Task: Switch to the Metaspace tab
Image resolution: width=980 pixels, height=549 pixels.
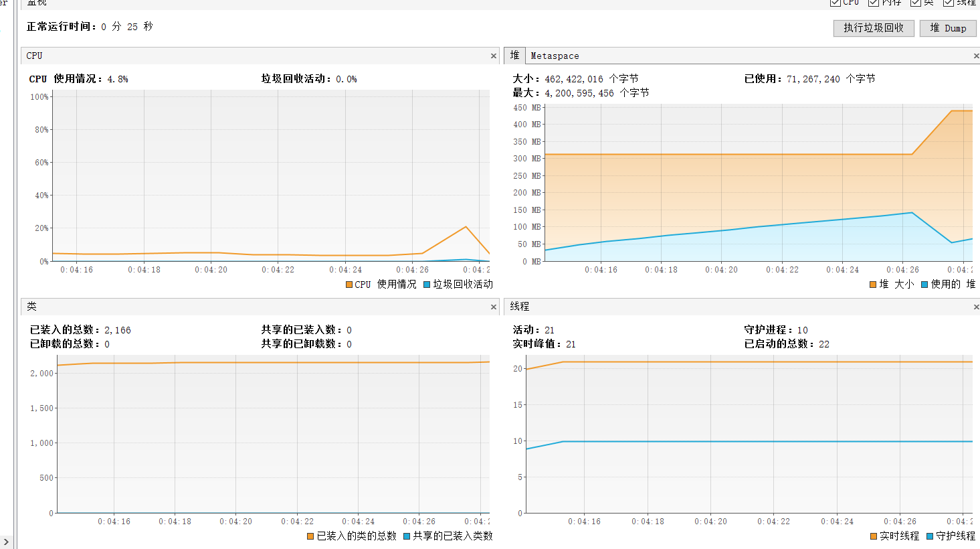Action: pyautogui.click(x=555, y=56)
